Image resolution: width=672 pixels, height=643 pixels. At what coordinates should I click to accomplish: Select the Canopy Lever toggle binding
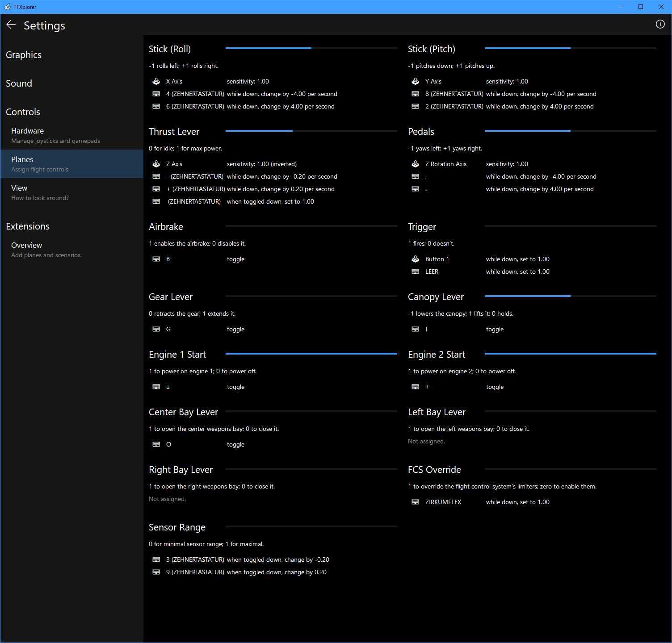[495, 329]
